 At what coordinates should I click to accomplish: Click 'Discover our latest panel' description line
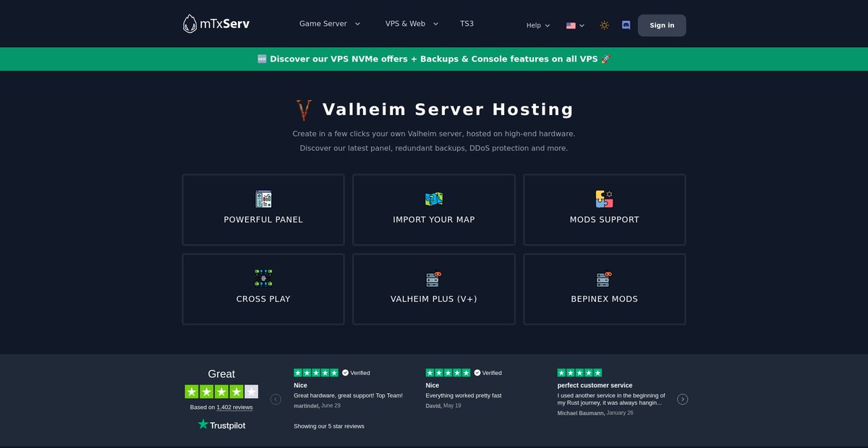434,148
